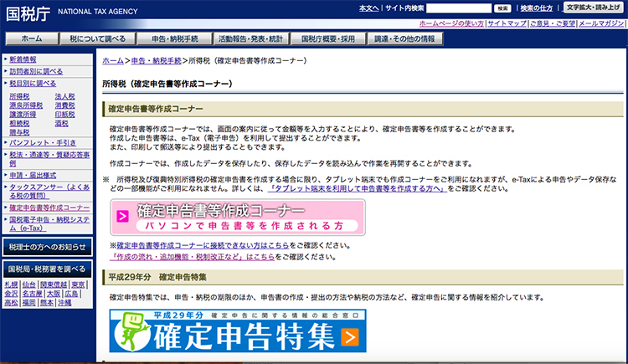Select the 調達・その他の情報 navigation tab
The image size is (628, 364).
click(405, 38)
